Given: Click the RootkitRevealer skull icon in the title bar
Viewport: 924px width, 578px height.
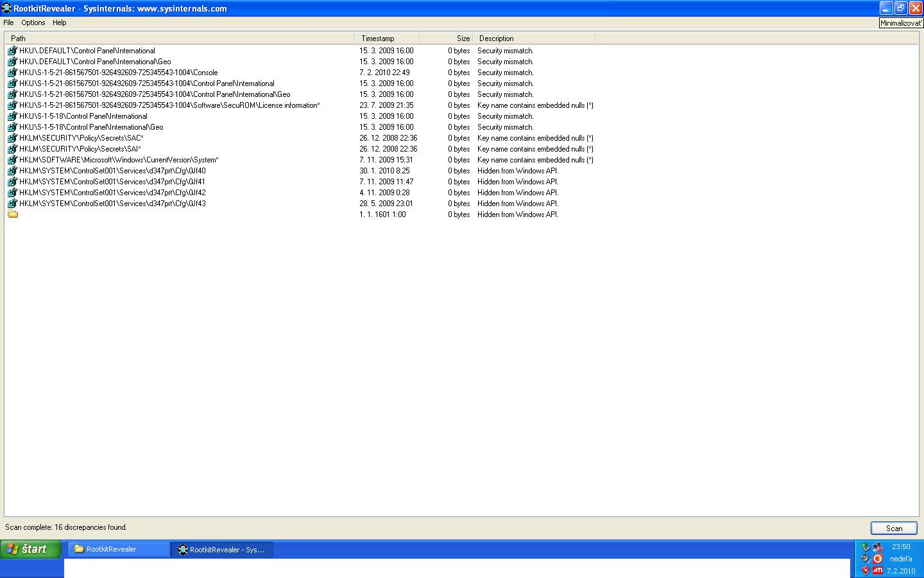Looking at the screenshot, I should tap(7, 8).
